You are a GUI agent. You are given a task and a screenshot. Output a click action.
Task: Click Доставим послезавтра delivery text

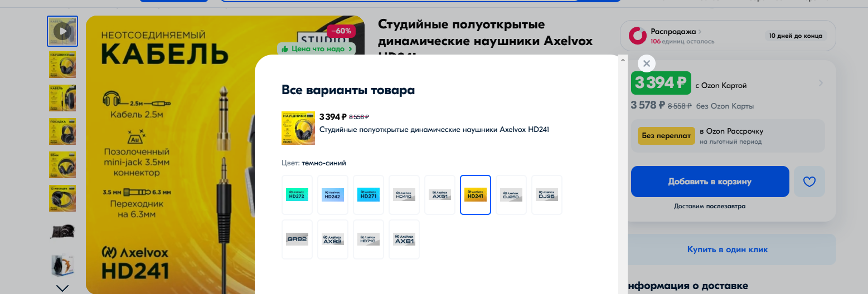click(710, 206)
